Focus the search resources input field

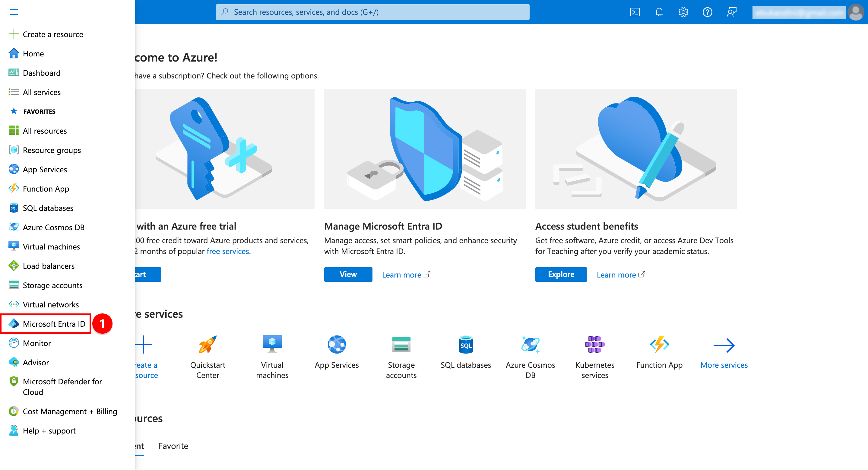click(372, 12)
